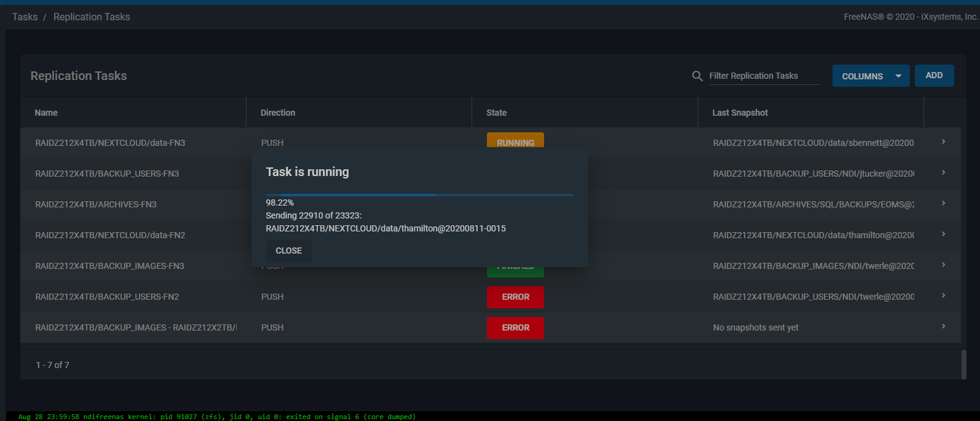Click the Filter Replication Tasks field
The image size is (980, 421).
pos(764,76)
